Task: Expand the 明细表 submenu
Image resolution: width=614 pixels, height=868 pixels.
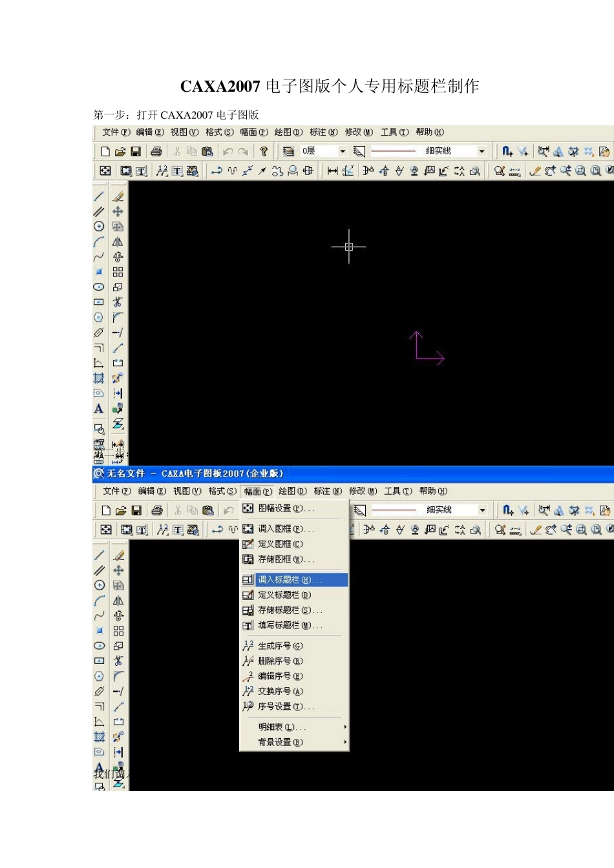Action: click(x=294, y=727)
